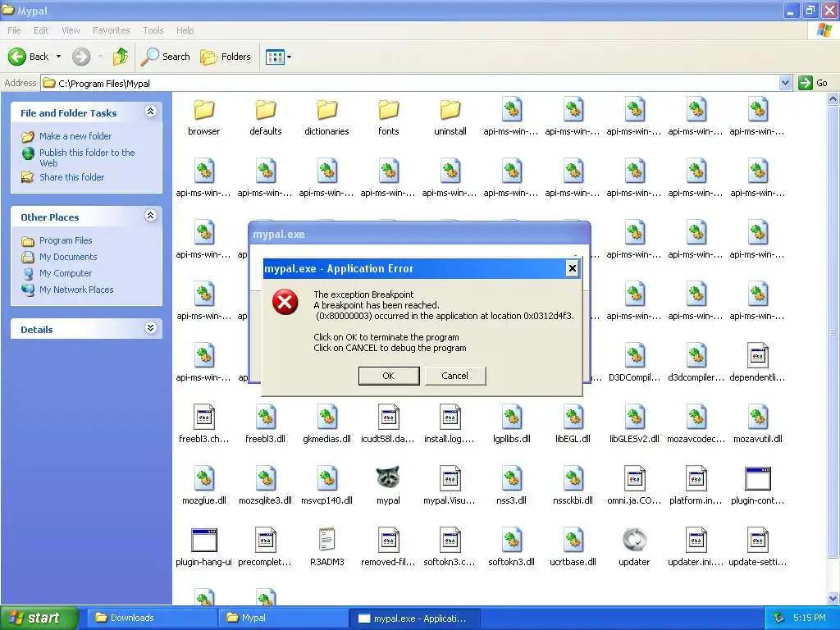Click the Up folder toolbar icon
The width and height of the screenshot is (840, 630).
(x=121, y=57)
